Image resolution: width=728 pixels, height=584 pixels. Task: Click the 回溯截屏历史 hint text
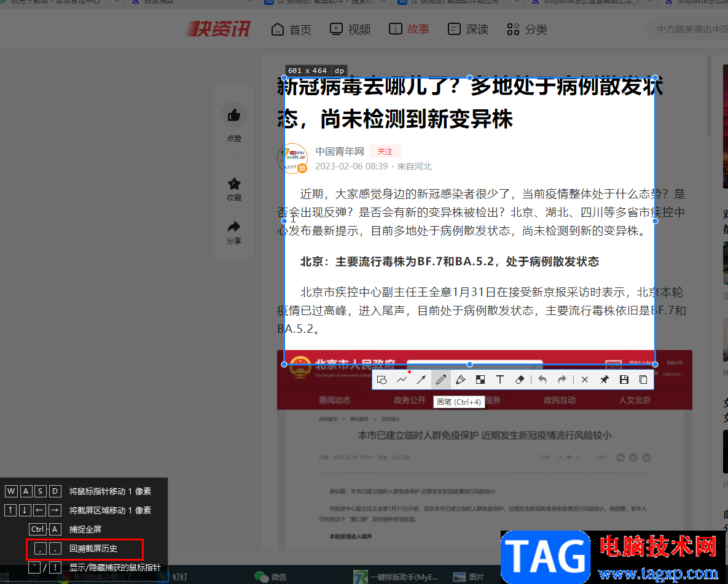coord(93,548)
